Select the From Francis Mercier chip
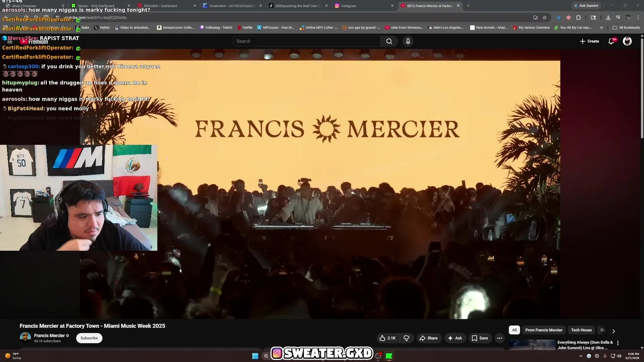Image resolution: width=644 pixels, height=362 pixels. pyautogui.click(x=544, y=330)
